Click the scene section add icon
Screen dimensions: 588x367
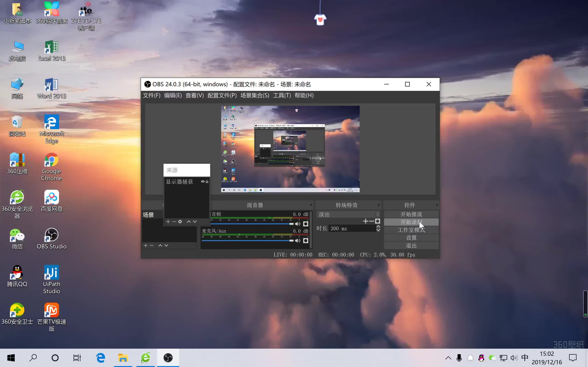coord(145,245)
